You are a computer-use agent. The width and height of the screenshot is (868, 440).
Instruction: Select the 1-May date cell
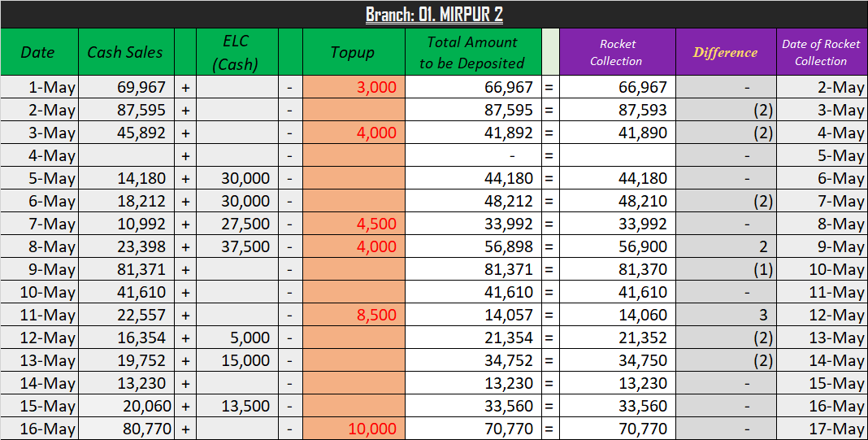[39, 87]
